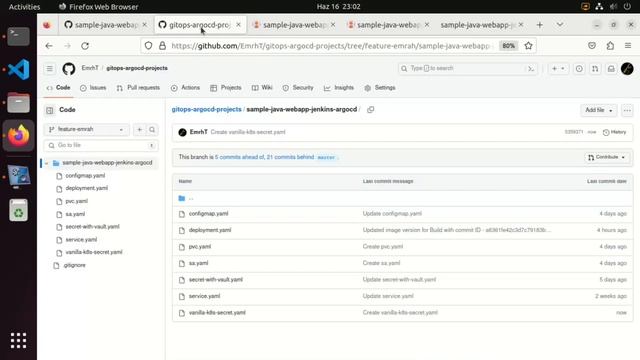Open the system status menu power icon

click(627, 7)
